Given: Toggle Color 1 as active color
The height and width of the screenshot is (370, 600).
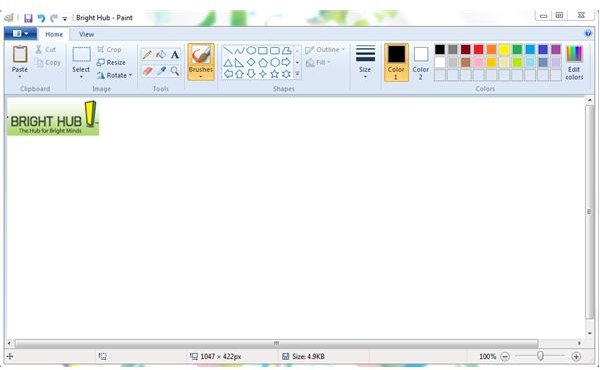Looking at the screenshot, I should (396, 62).
